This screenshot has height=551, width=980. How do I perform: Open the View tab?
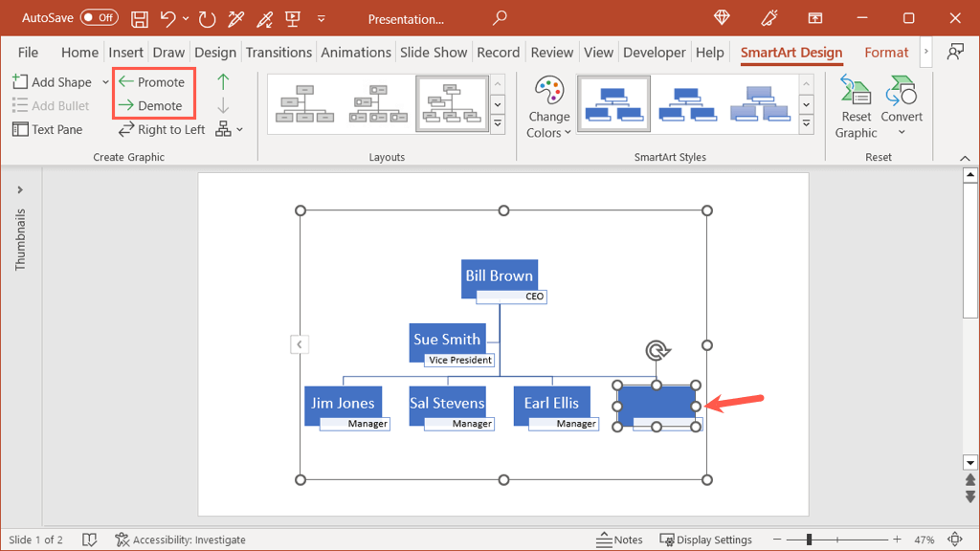599,53
